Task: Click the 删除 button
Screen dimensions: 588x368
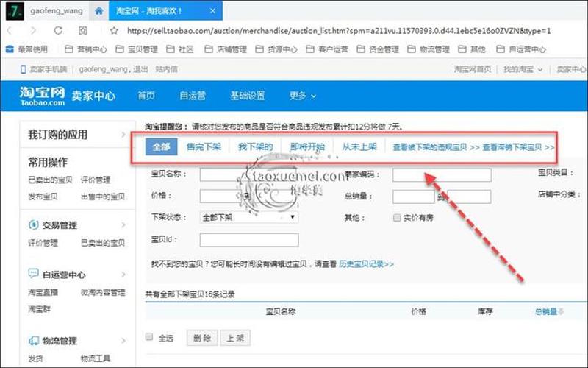Action: click(x=202, y=338)
